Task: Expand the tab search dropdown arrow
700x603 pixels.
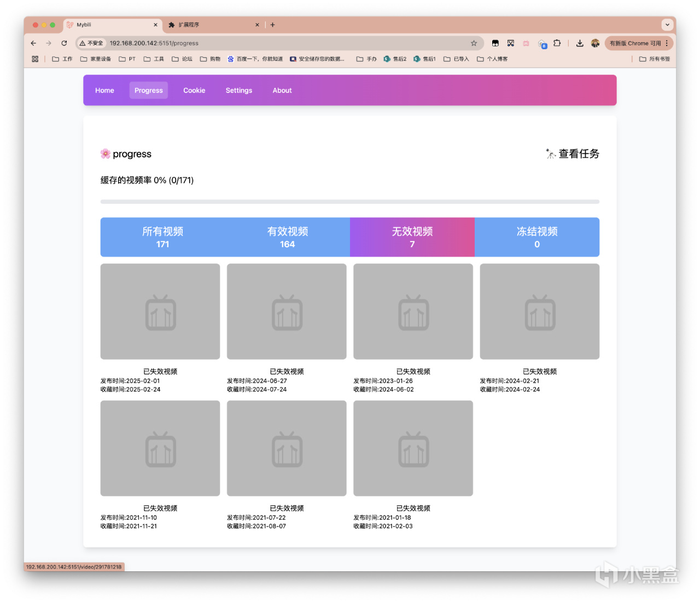Action: click(x=667, y=25)
